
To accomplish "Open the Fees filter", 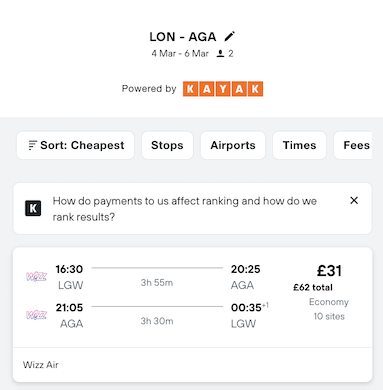I will [354, 145].
